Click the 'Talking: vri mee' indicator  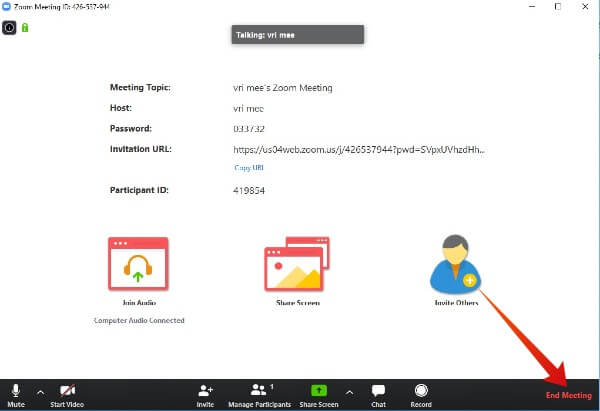298,35
